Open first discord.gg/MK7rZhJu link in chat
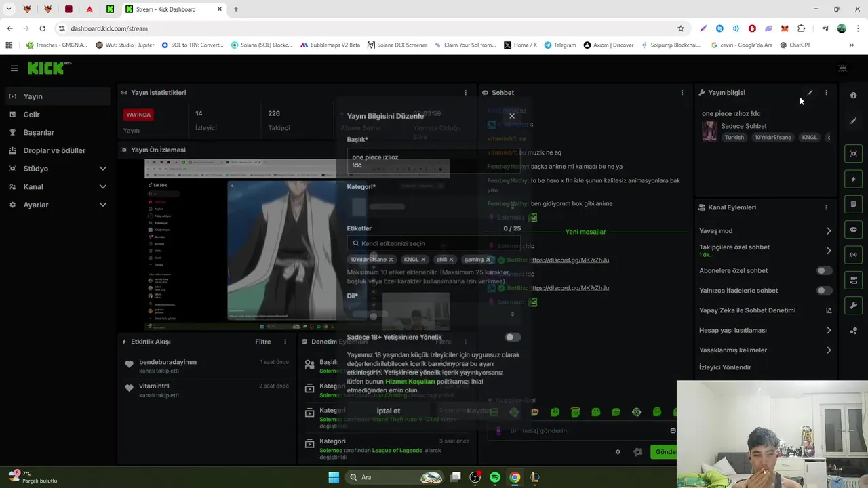 coord(569,260)
